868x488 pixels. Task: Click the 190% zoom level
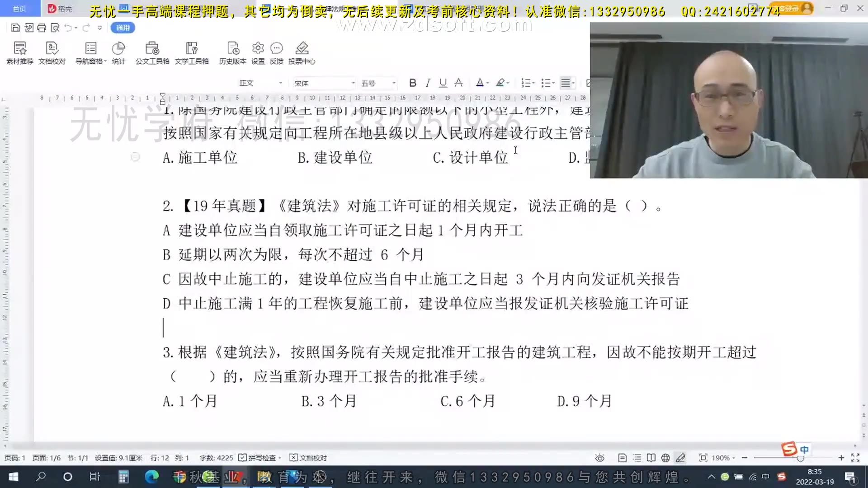pos(722,457)
